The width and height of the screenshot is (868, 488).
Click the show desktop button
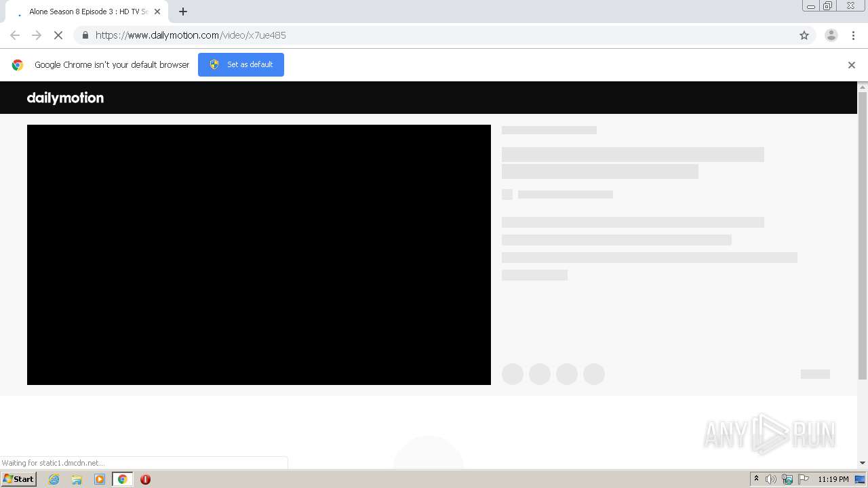pyautogui.click(x=861, y=479)
